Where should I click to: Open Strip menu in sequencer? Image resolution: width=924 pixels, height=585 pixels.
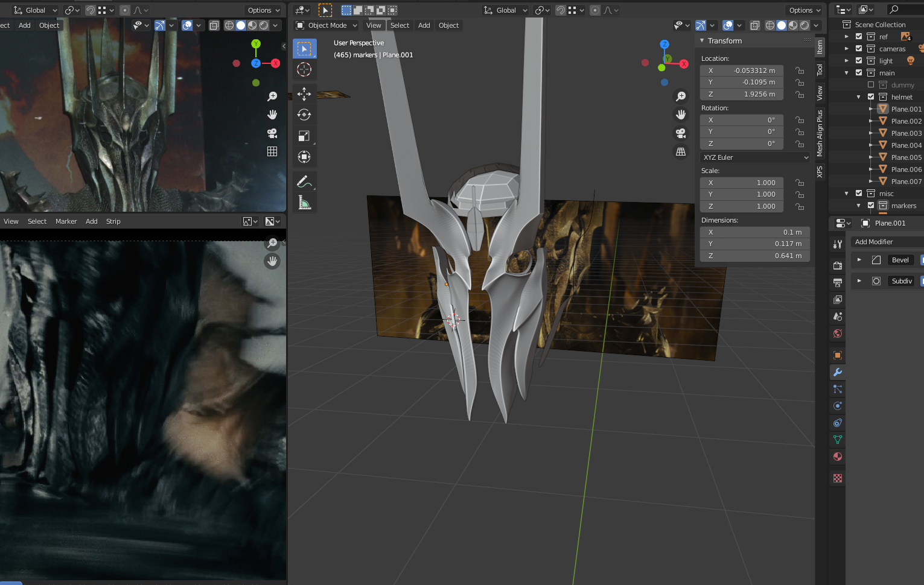coord(113,221)
